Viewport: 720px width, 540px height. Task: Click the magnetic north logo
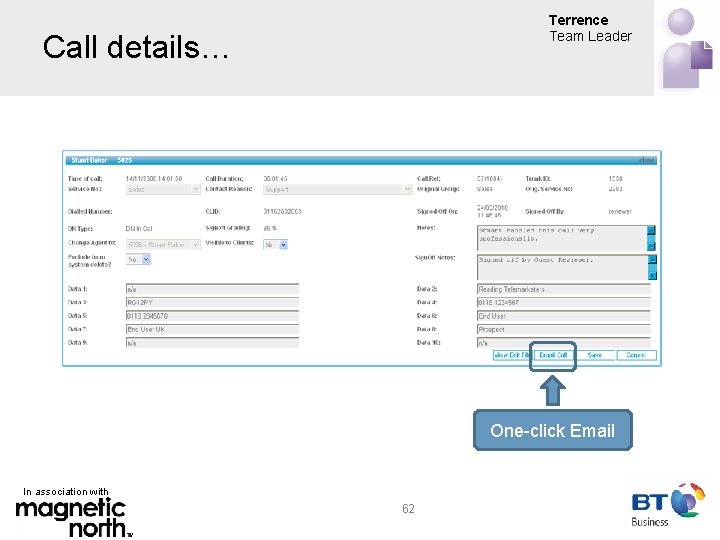(73, 518)
